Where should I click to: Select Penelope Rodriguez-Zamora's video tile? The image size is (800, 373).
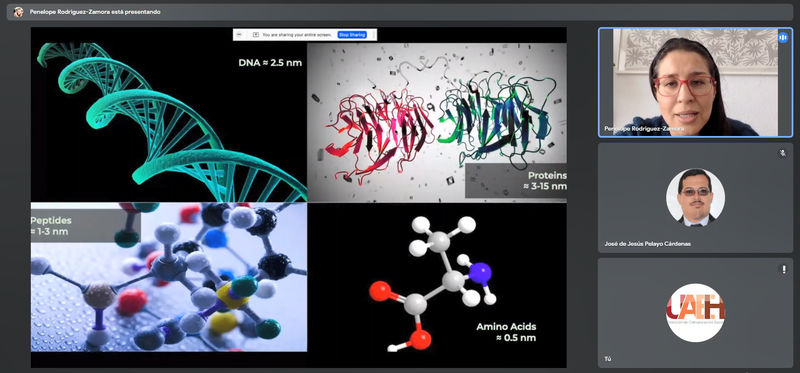tap(695, 83)
